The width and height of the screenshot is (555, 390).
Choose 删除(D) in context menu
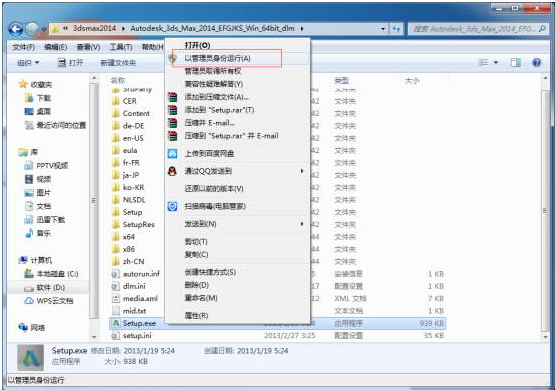pos(237,285)
